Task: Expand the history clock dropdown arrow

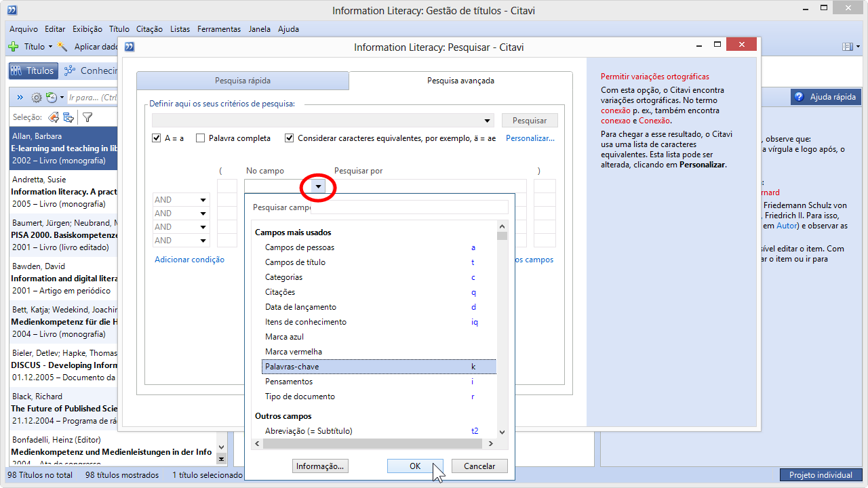Action: coord(62,98)
